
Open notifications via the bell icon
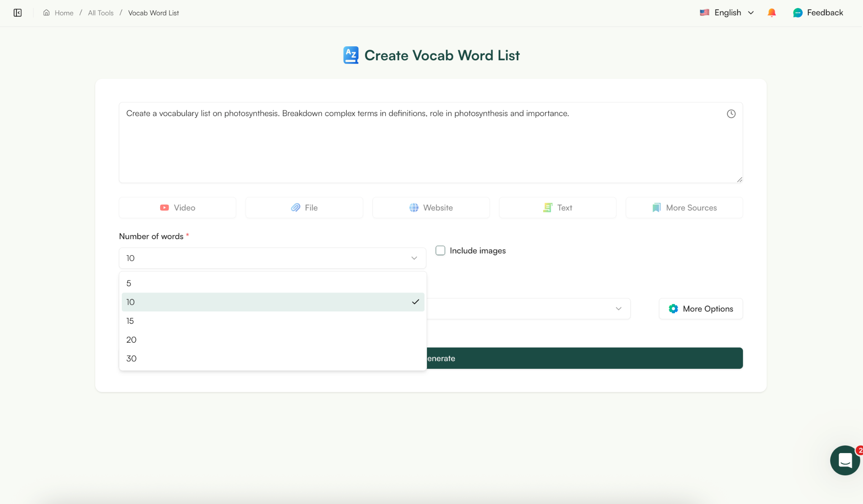tap(772, 13)
